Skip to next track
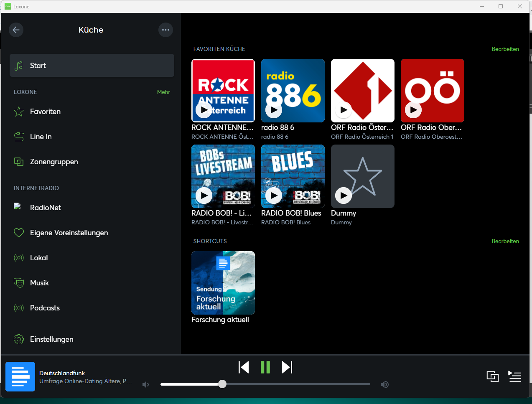 [287, 367]
